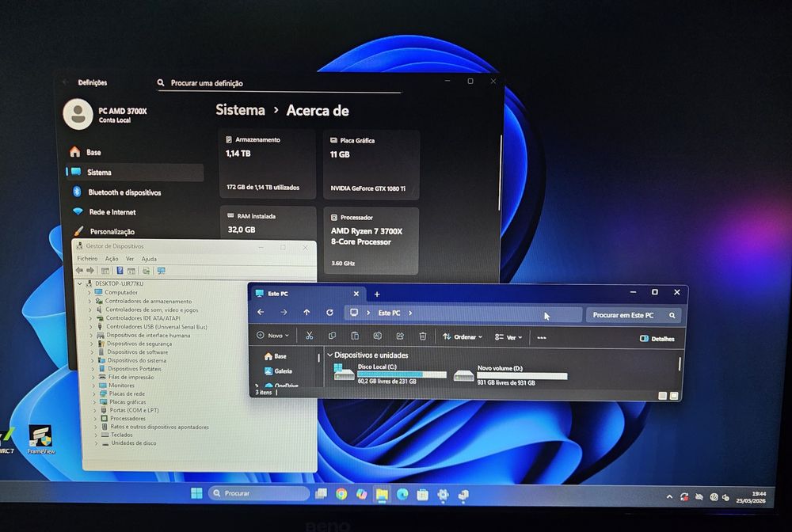Screen dimensions: 792x532
Task: Click the taskbar Procurar search box
Action: pyautogui.click(x=259, y=493)
